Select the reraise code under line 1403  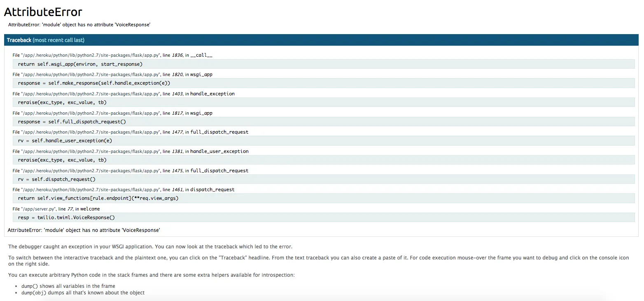324,102
